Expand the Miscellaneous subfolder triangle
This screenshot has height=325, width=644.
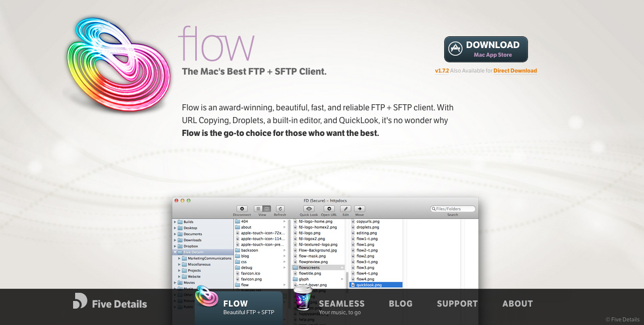tap(179, 265)
